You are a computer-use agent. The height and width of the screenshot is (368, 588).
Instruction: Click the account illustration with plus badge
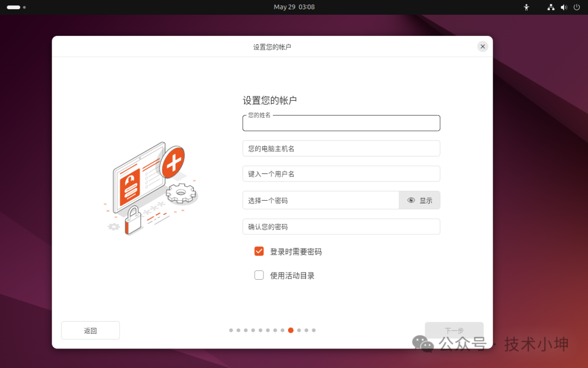coord(151,189)
